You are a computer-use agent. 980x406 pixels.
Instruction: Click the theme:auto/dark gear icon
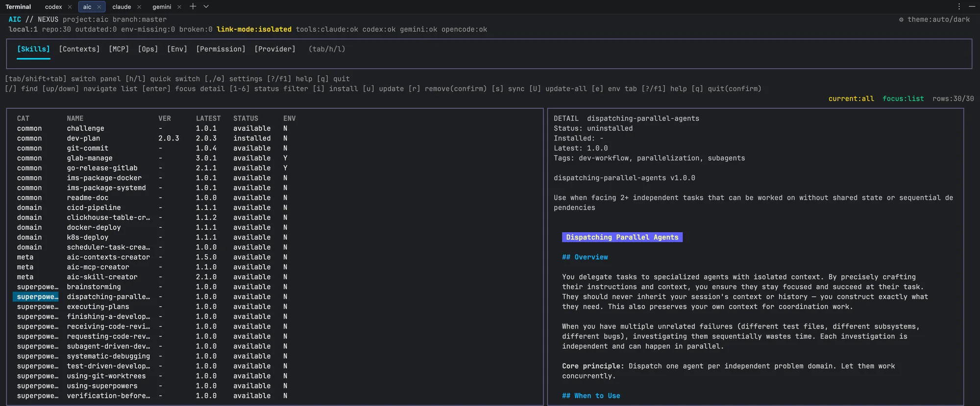click(901, 20)
